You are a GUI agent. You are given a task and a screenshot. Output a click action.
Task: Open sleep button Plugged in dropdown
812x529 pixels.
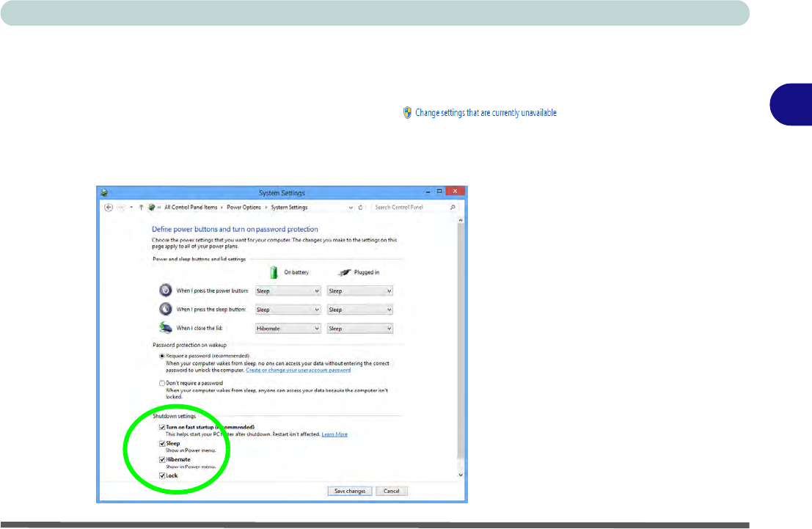pos(360,310)
